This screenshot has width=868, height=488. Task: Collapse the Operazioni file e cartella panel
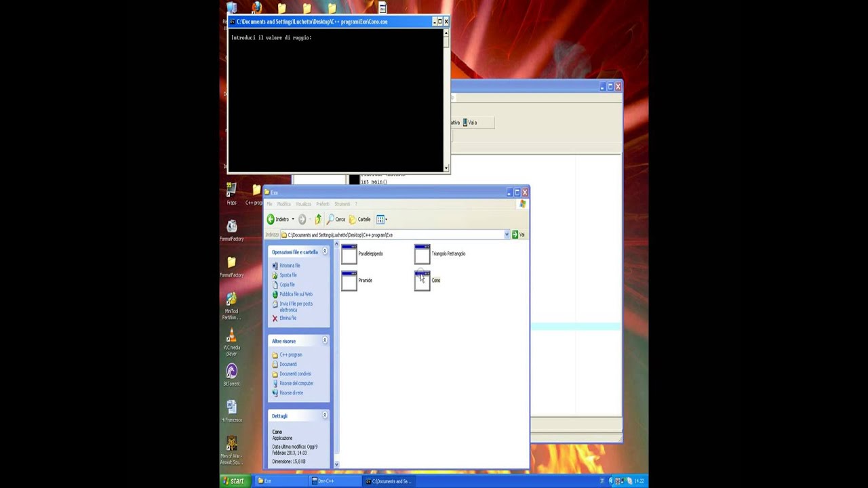(x=325, y=251)
